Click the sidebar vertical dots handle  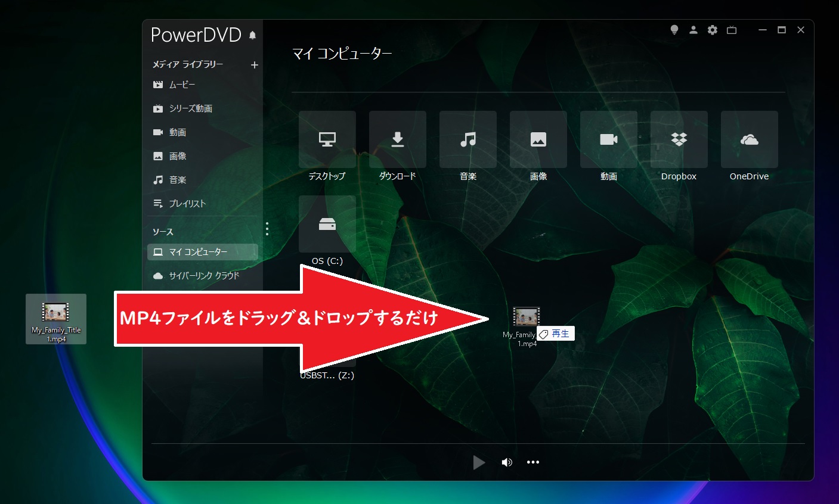coord(267,229)
